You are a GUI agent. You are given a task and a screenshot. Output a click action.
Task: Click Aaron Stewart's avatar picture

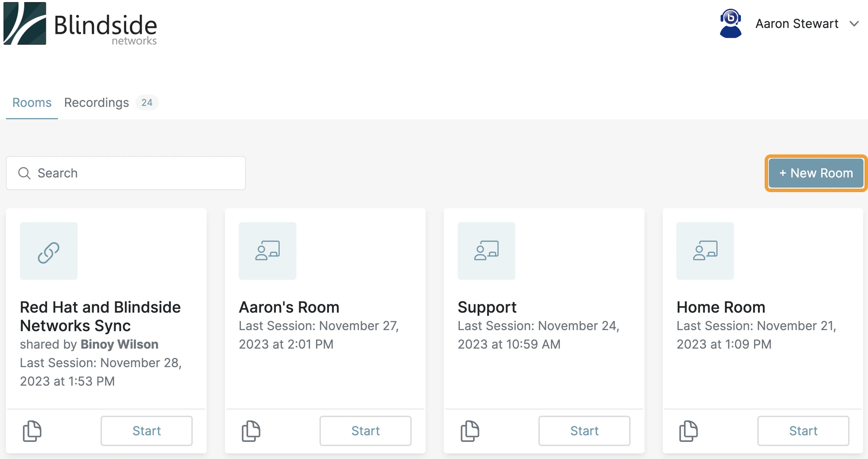click(x=731, y=23)
